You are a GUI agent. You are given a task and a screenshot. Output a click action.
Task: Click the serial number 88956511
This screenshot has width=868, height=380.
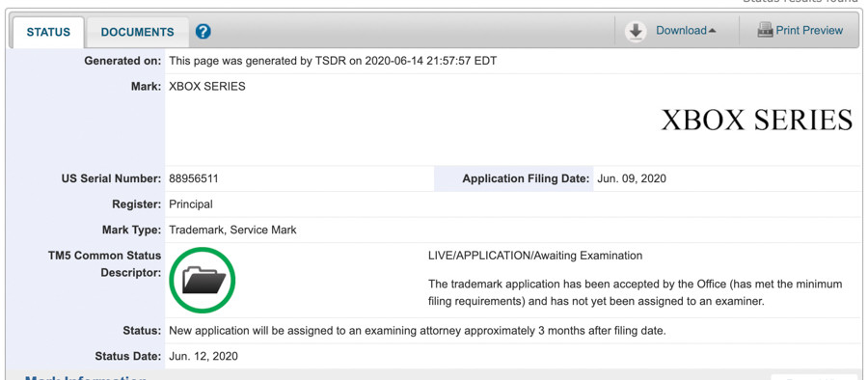[x=194, y=179]
